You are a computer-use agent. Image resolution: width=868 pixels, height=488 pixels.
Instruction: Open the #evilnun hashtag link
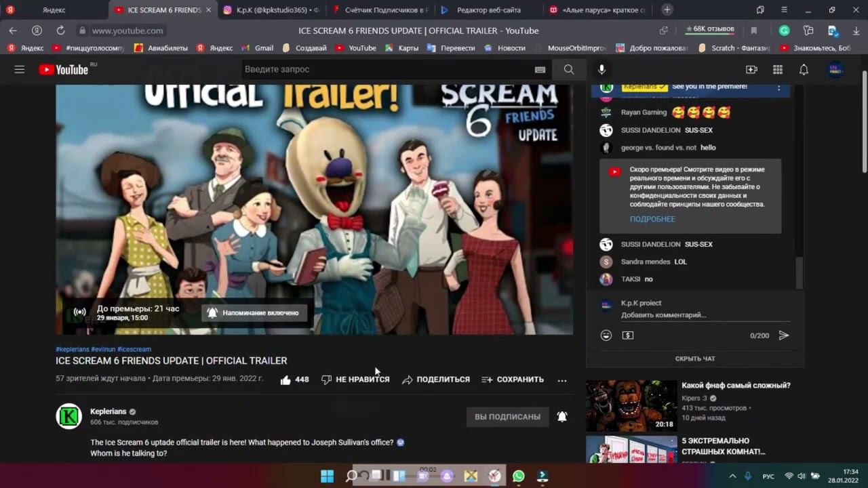tap(104, 349)
